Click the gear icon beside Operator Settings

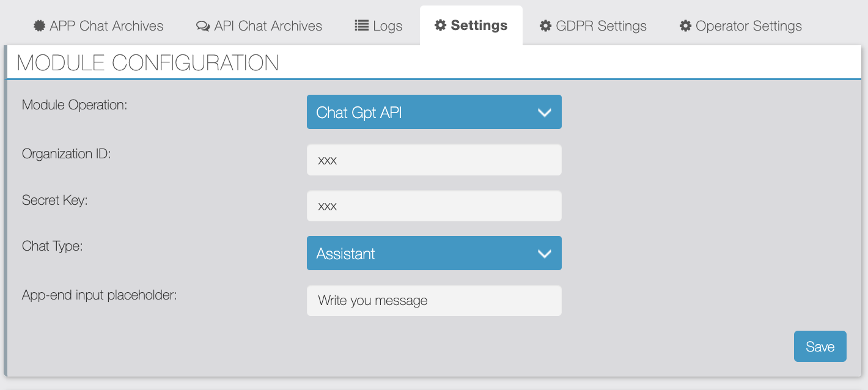685,26
